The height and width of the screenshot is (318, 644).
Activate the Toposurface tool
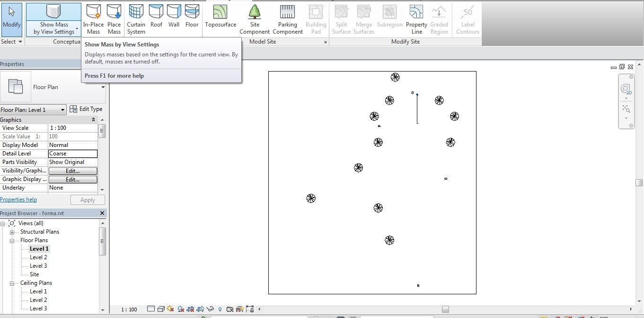[x=220, y=17]
